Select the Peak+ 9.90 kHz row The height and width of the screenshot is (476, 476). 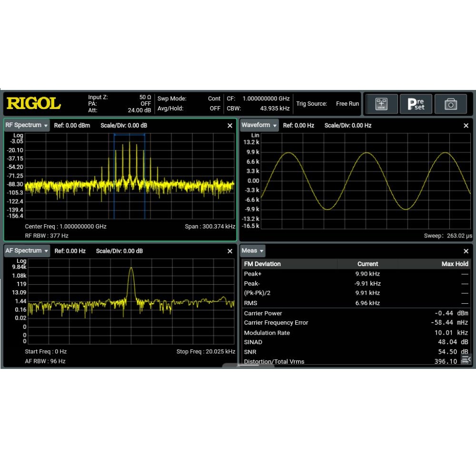tap(356, 274)
